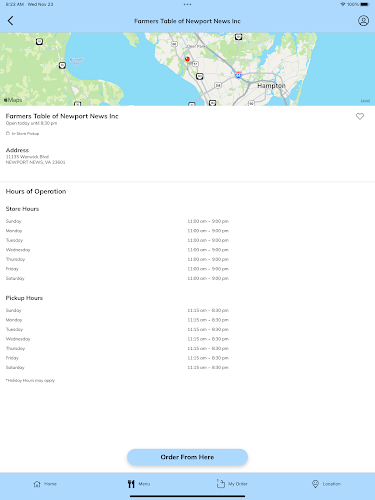Image resolution: width=375 pixels, height=500 pixels.
Task: Tap the interstate shield icon near Hampton
Action: pyautogui.click(x=238, y=74)
